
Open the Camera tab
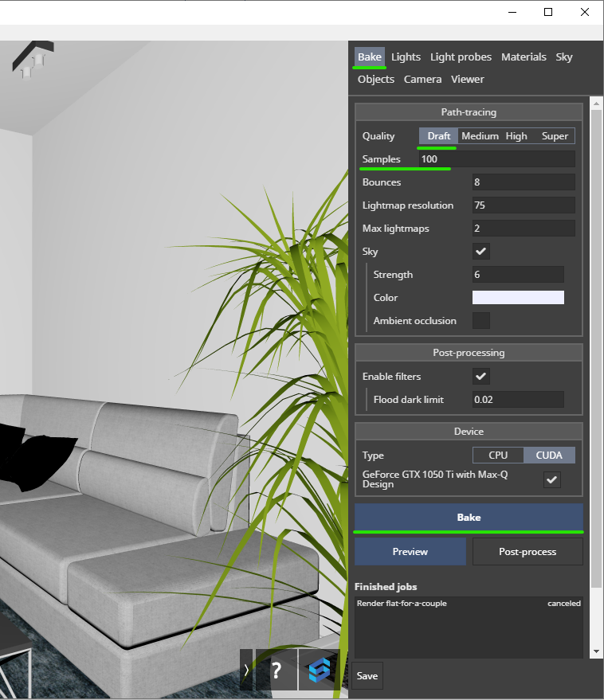422,80
